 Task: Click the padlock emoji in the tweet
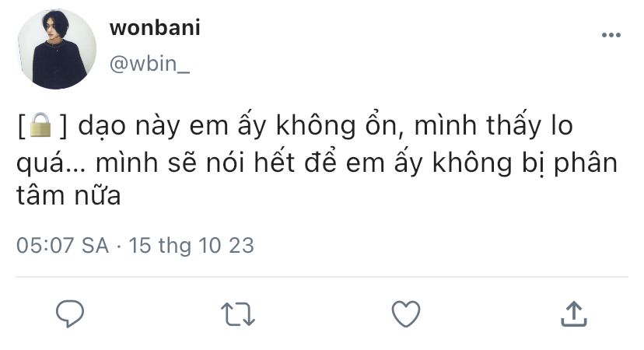tap(40, 124)
